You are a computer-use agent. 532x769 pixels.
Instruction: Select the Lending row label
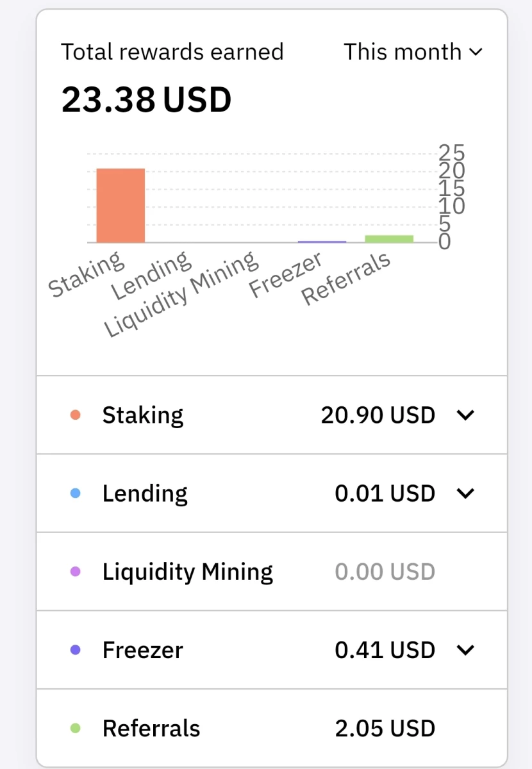point(145,494)
